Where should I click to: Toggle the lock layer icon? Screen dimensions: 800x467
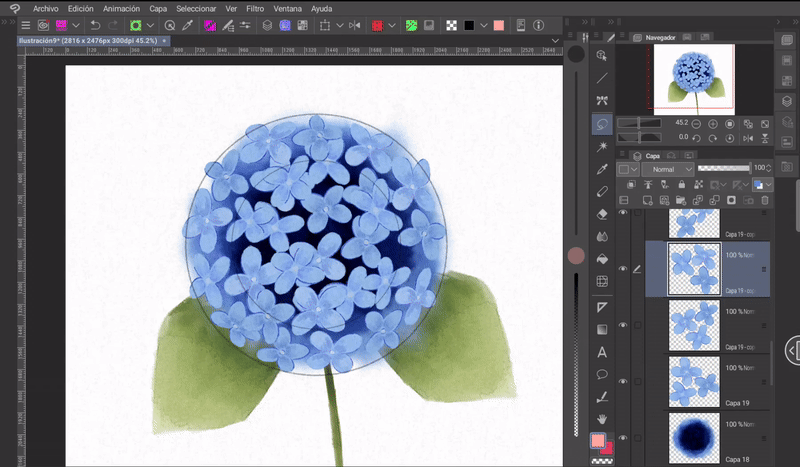click(681, 185)
